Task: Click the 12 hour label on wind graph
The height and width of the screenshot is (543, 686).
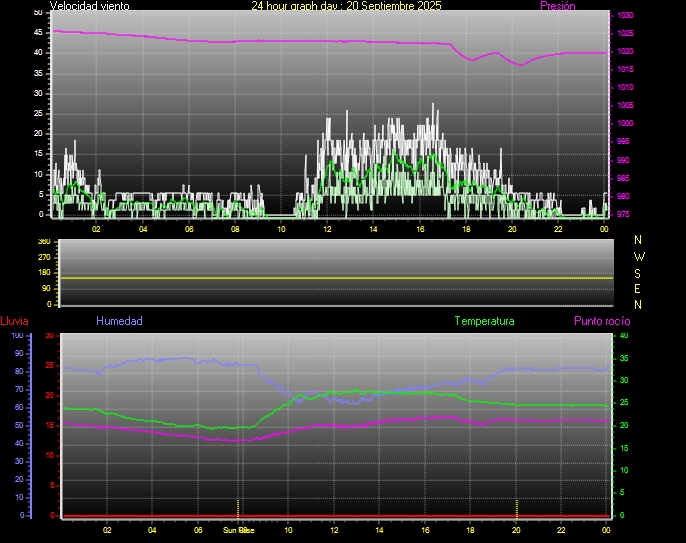Action: pos(327,229)
